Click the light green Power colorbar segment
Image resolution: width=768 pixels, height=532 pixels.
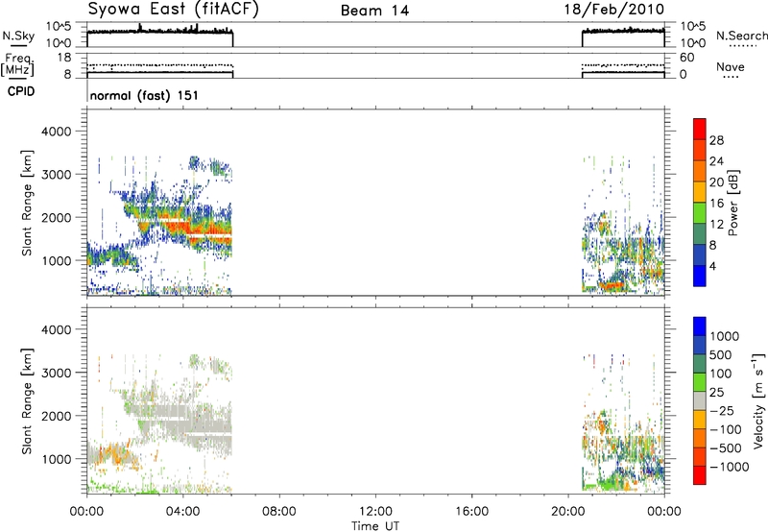[x=700, y=213]
